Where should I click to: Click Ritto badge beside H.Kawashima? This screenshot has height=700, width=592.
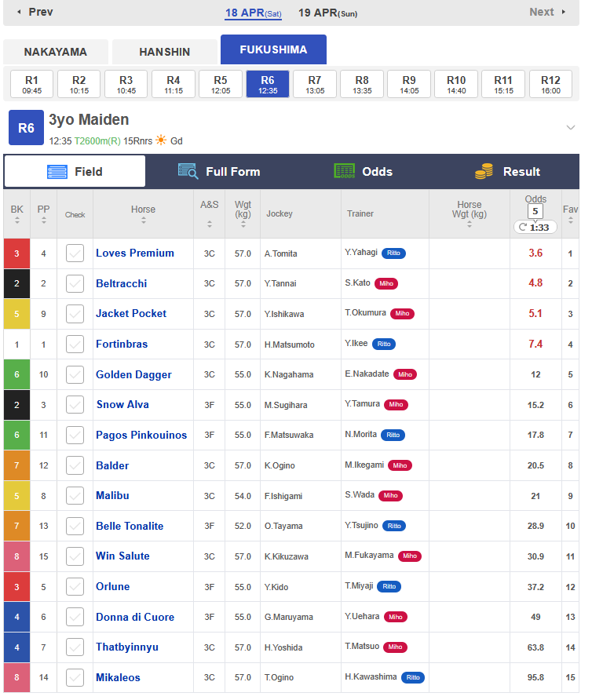413,678
